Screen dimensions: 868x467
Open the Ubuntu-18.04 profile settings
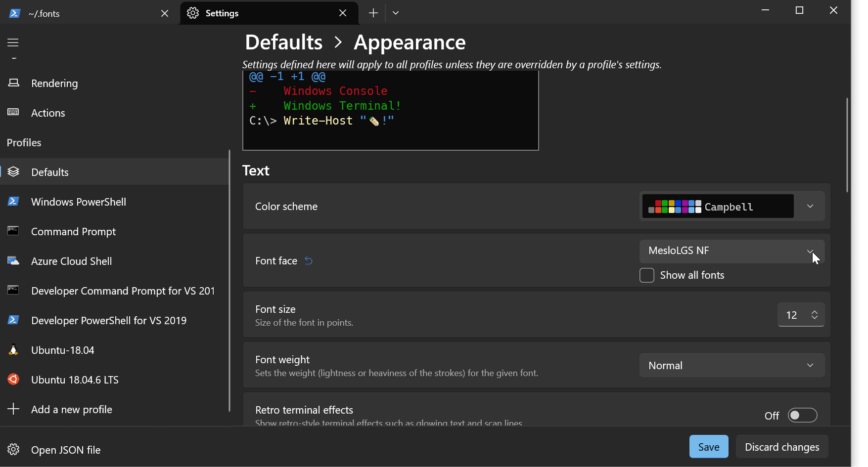coord(62,350)
